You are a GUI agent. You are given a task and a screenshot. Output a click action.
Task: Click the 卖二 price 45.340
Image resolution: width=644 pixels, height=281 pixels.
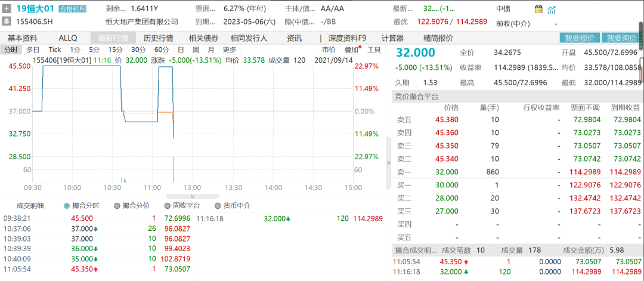tap(447, 159)
